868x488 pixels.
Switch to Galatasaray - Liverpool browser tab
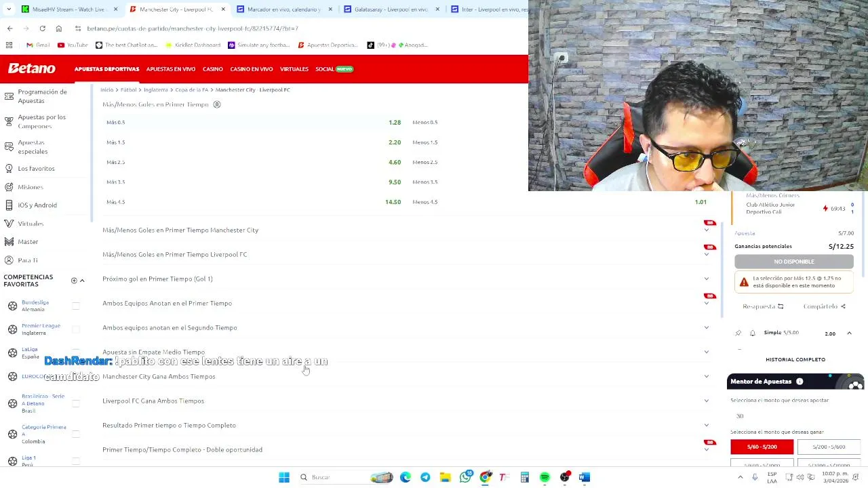tap(390, 9)
